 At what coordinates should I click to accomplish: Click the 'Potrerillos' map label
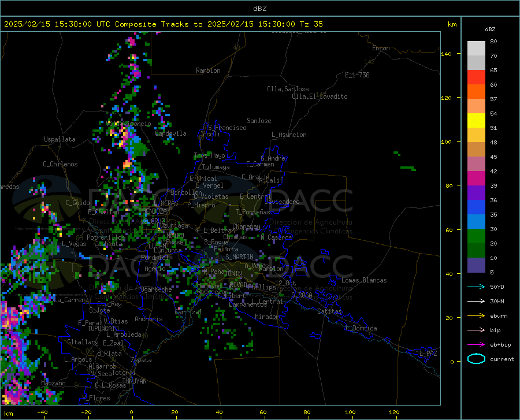pos(106,237)
